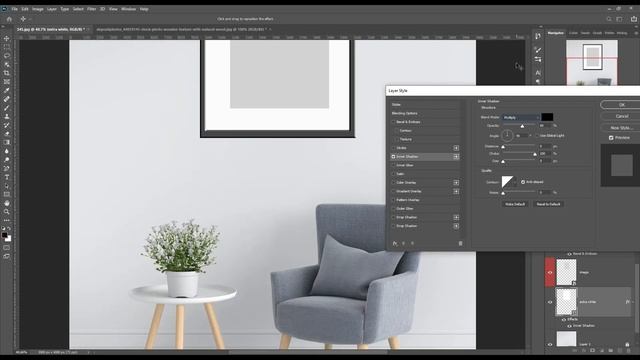Screen dimensions: 640x360
Task: Click the search icon at top right
Action: click(x=609, y=19)
